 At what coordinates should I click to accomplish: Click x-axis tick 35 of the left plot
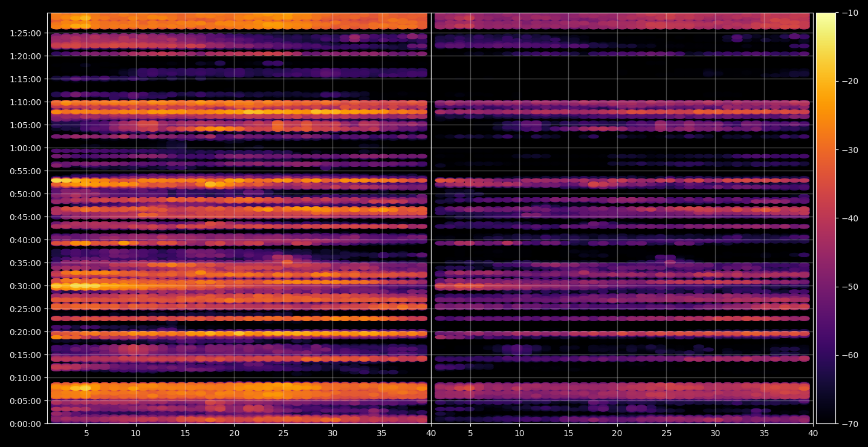click(x=382, y=433)
